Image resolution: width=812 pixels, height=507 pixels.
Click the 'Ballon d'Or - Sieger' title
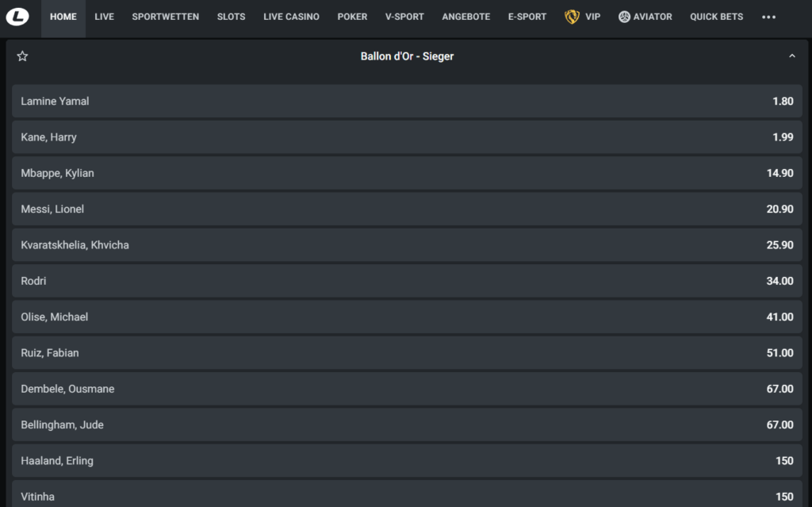pyautogui.click(x=407, y=56)
